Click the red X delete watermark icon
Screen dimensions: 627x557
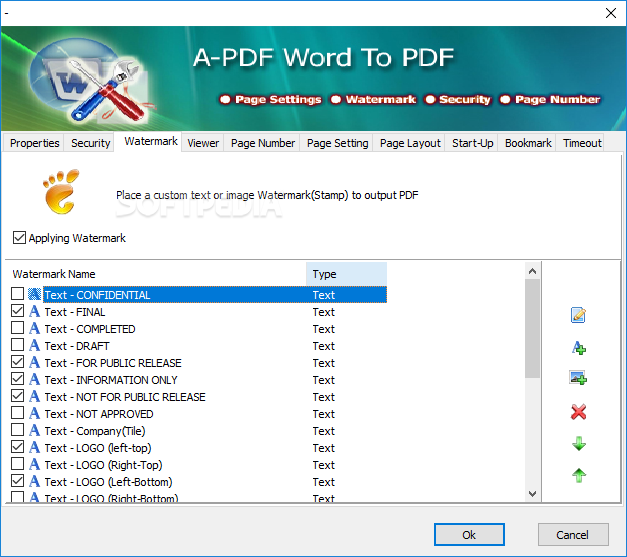[578, 411]
